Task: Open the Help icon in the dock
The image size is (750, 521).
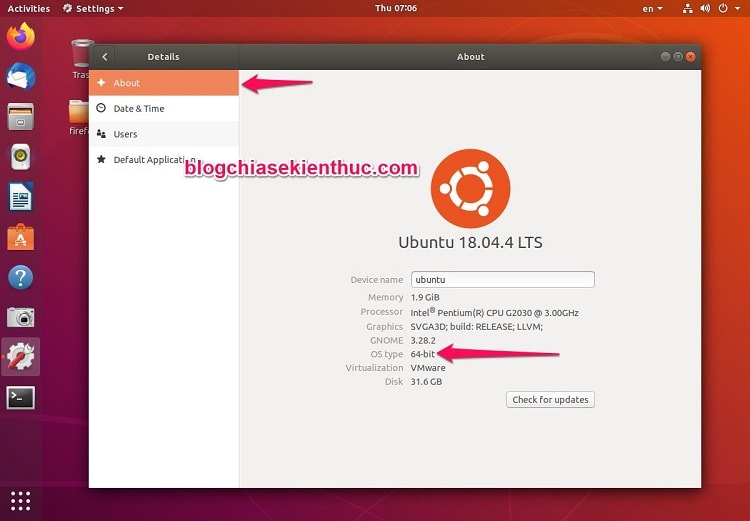Action: 21,277
